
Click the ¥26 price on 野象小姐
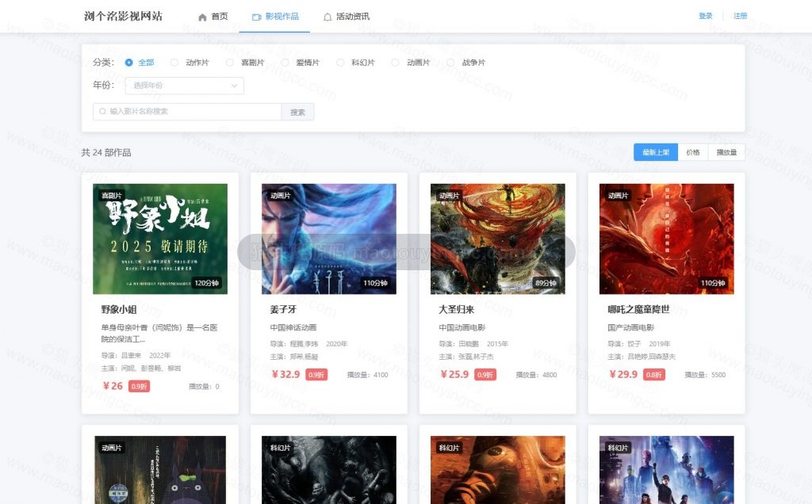click(113, 386)
